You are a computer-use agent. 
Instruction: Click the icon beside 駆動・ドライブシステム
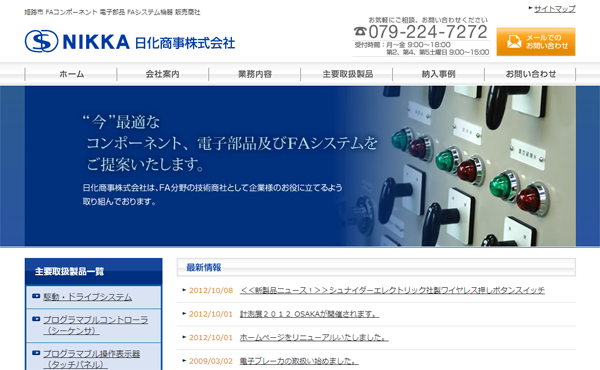[36, 296]
